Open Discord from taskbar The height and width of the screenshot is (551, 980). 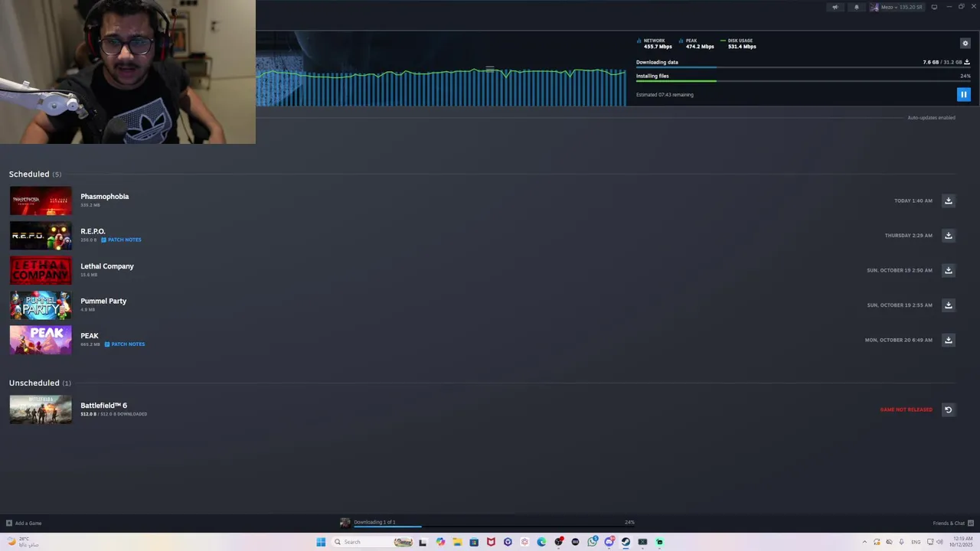coord(609,542)
